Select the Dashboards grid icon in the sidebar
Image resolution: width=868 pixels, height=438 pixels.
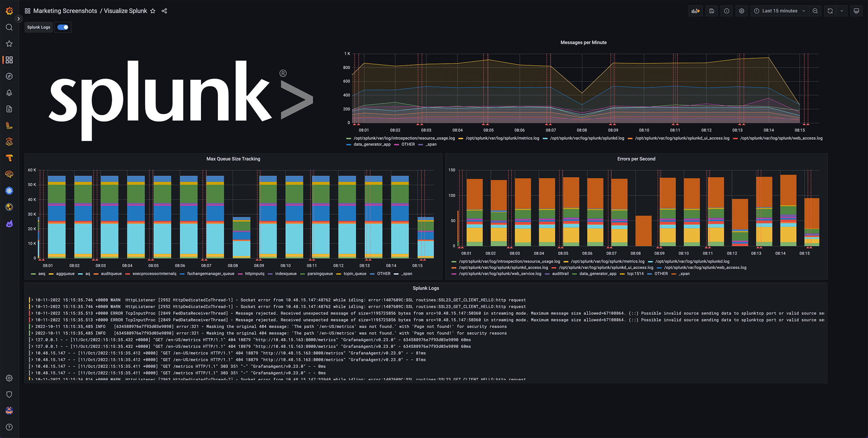pyautogui.click(x=9, y=60)
